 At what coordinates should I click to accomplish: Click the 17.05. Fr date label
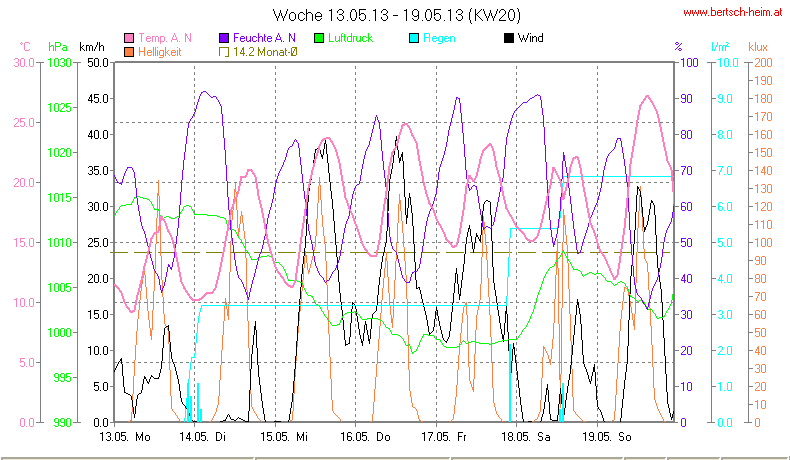point(444,437)
